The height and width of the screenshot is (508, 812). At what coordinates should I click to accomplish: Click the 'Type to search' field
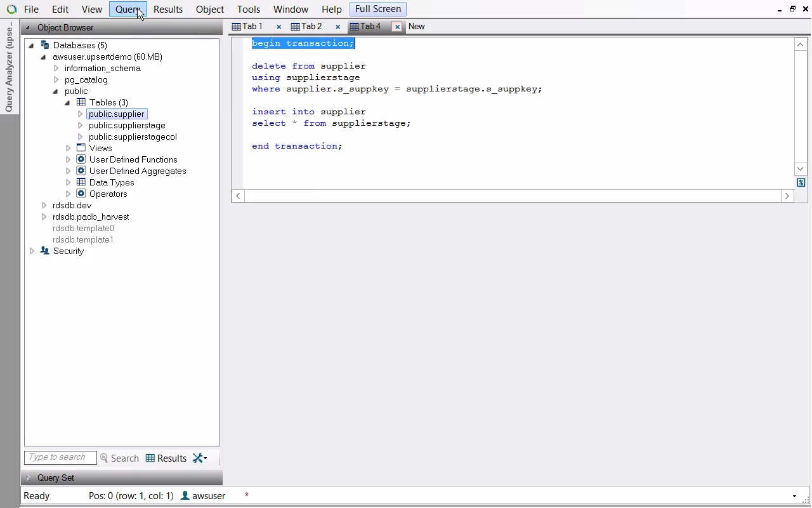click(x=60, y=458)
